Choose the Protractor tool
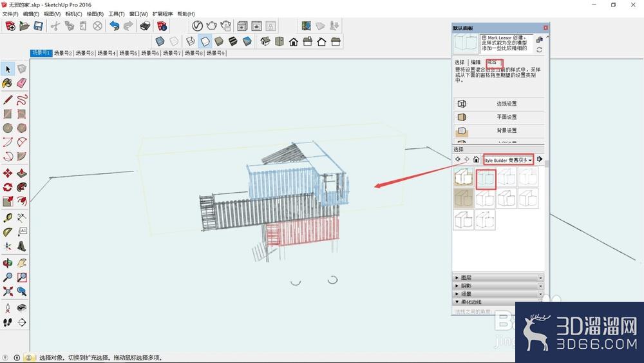 [8, 232]
